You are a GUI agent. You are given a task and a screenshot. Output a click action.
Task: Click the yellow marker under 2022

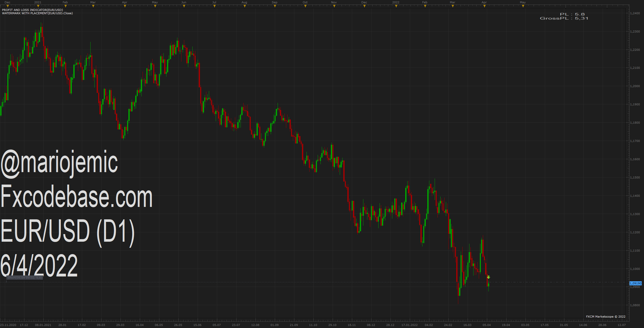pyautogui.click(x=396, y=6)
